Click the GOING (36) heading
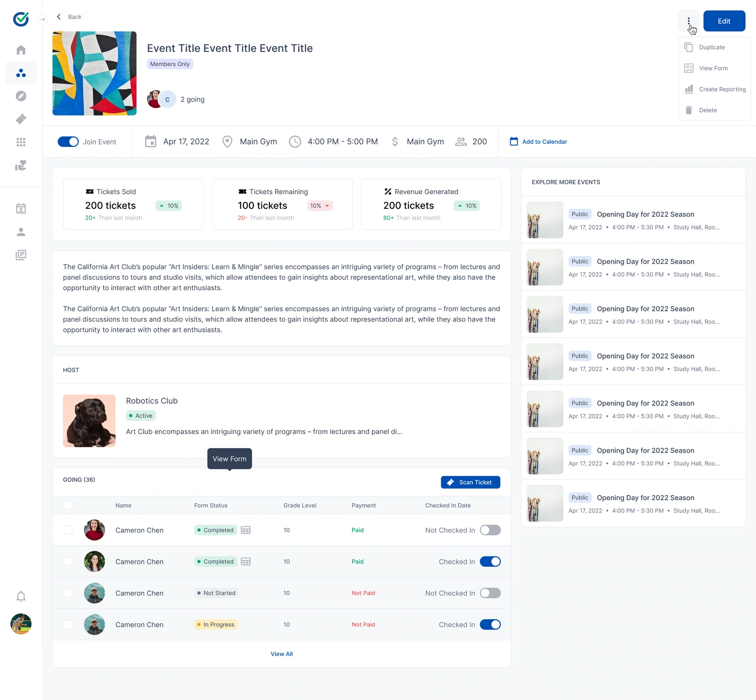Screen dimensions: 756x700 tap(79, 480)
